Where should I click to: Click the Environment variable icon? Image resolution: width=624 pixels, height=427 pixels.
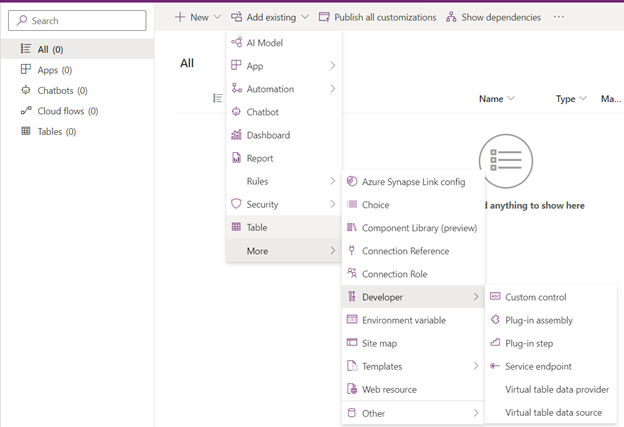352,320
